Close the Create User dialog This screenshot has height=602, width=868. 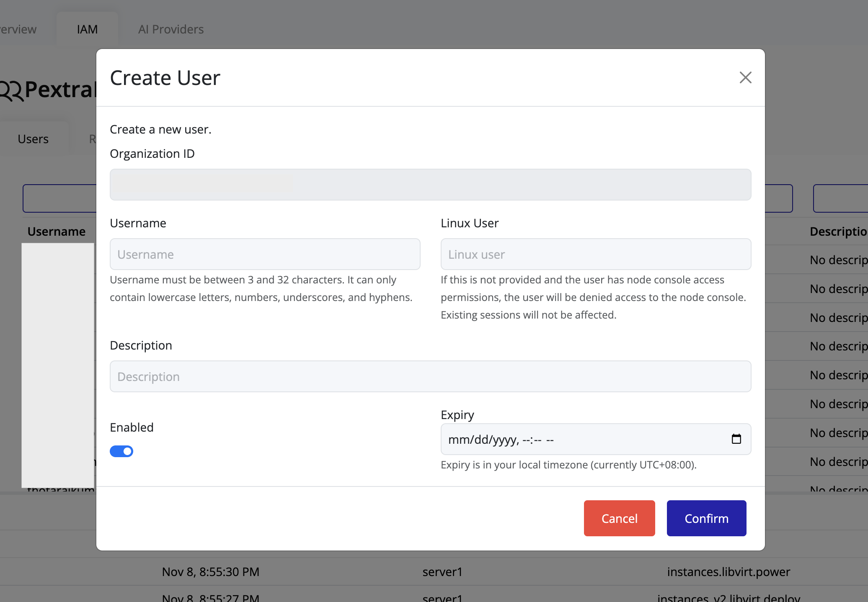[x=745, y=77]
